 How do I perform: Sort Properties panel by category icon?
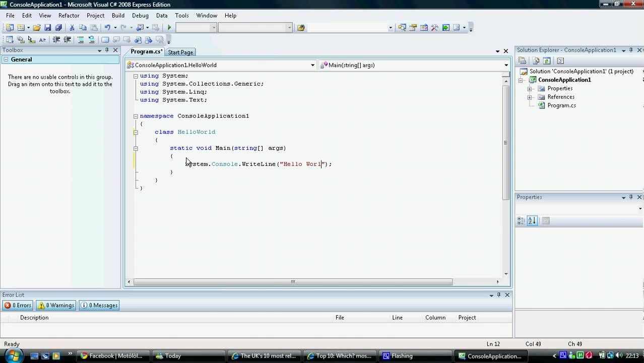(522, 220)
